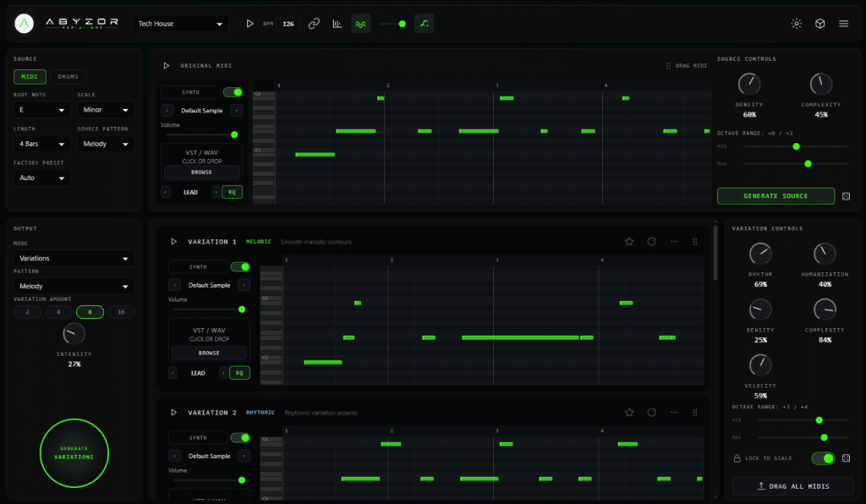Set variation amount to 4
Screen dimensions: 866x504
pyautogui.click(x=58, y=312)
